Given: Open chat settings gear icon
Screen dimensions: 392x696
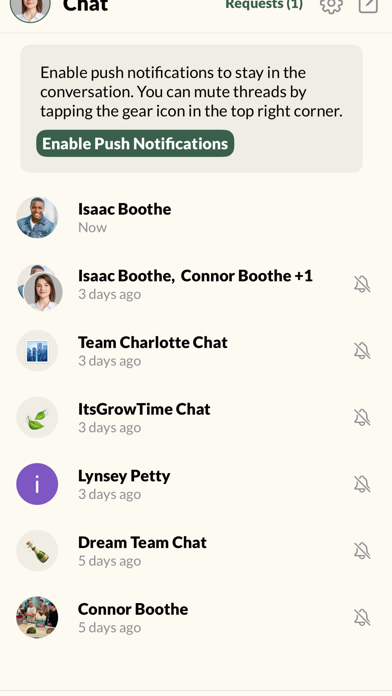Looking at the screenshot, I should pos(331,5).
